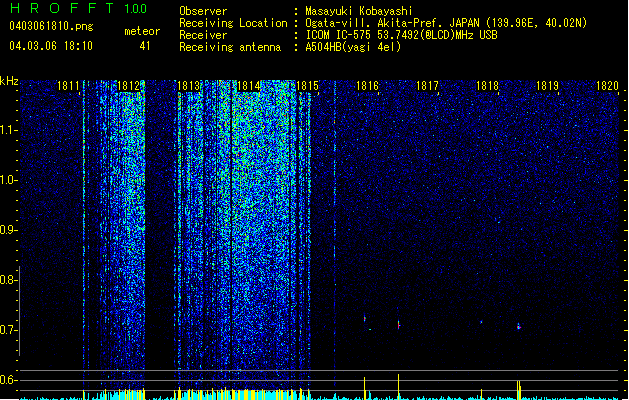Click the 1820 time marker
Image resolution: width=629 pixels, height=400 pixels.
[607, 86]
